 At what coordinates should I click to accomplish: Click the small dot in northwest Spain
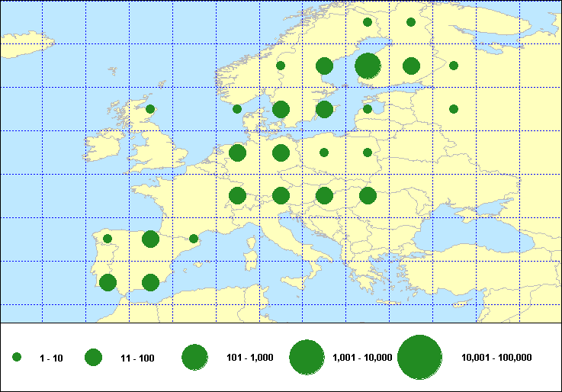point(108,239)
